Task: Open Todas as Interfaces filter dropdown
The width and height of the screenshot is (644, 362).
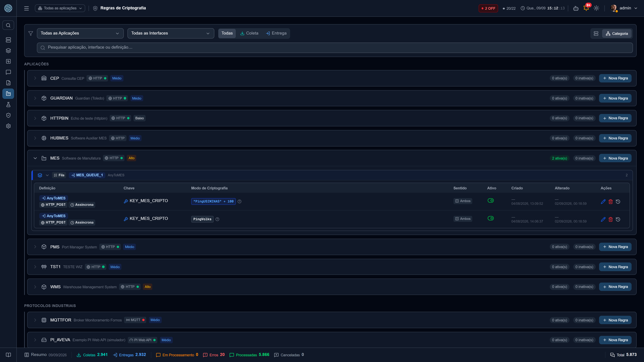Action: [x=171, y=33]
